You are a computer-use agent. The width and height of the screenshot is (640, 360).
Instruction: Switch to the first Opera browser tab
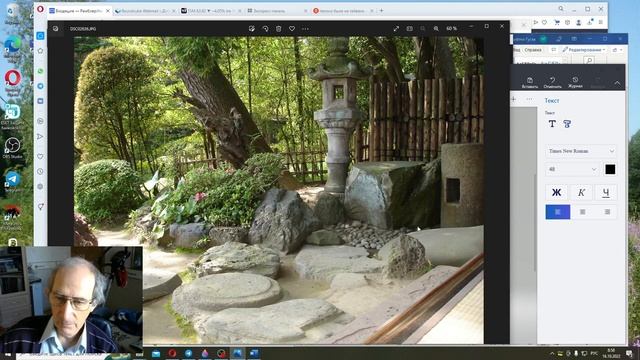pos(80,11)
